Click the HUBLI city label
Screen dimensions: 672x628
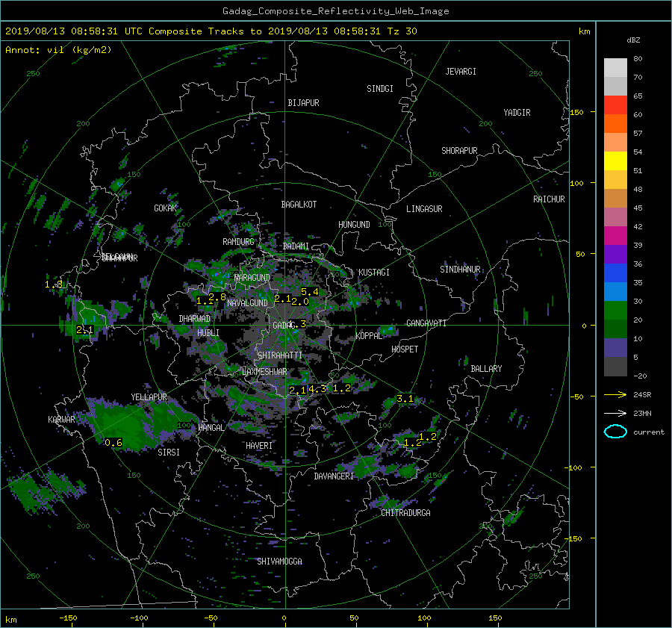tap(208, 333)
